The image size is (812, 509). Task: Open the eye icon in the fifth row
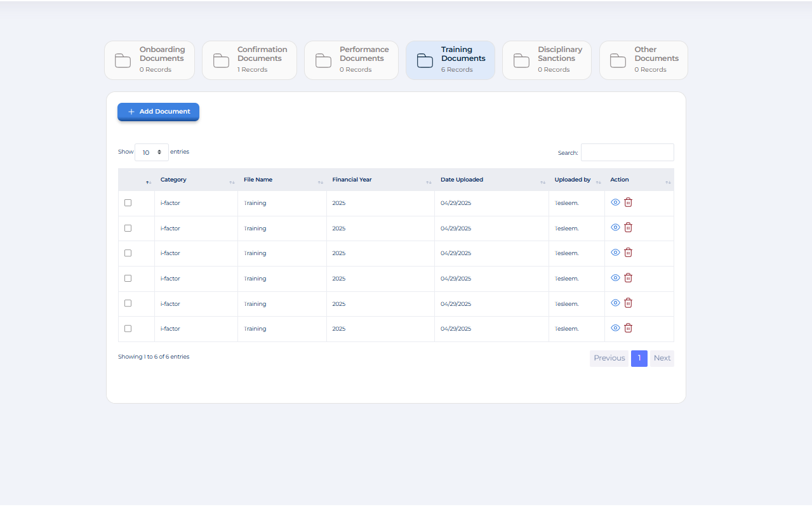tap(615, 303)
